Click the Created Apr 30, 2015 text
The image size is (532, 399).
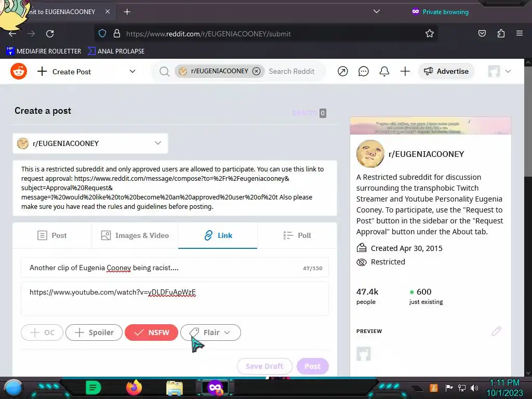406,248
